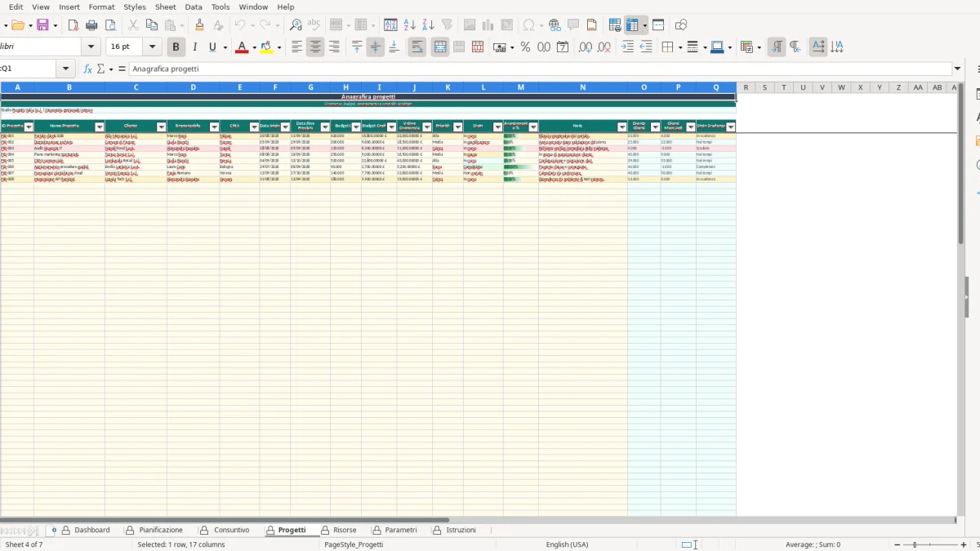Toggle the Right-to-Left paragraph direction
Image resolution: width=980 pixels, height=551 pixels.
pos(795,47)
